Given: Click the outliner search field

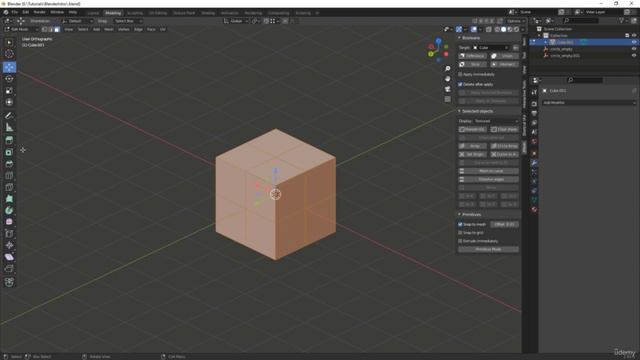Looking at the screenshot, I should pyautogui.click(x=581, y=20).
